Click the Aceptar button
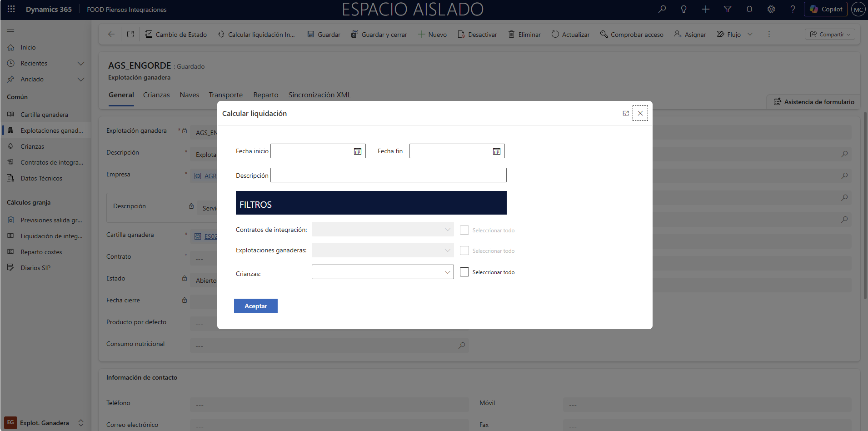 [x=255, y=306]
